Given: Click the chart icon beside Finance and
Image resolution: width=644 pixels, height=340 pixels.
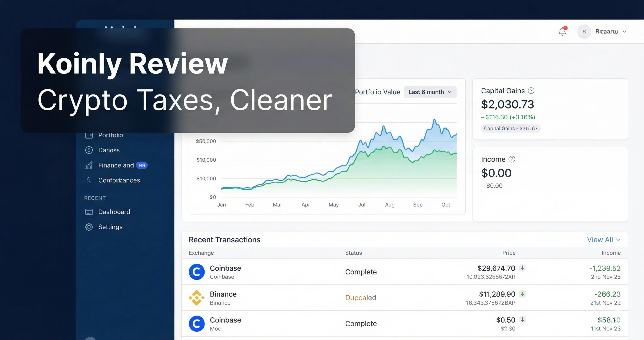Looking at the screenshot, I should [x=89, y=165].
